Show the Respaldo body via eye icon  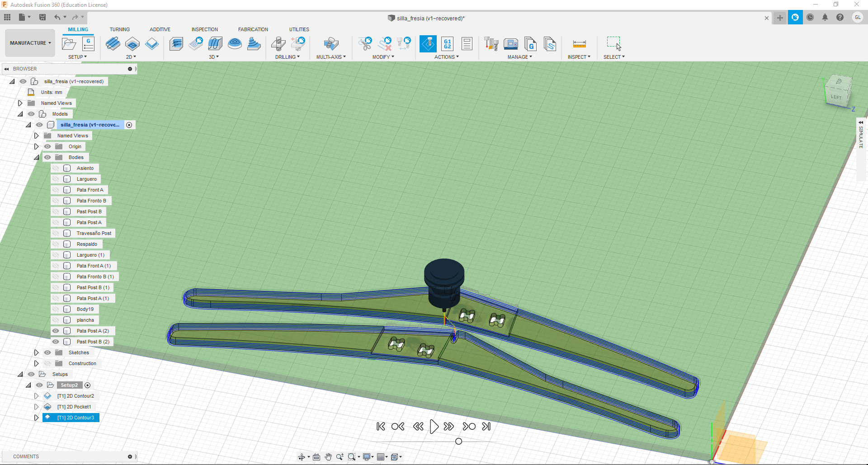click(56, 244)
